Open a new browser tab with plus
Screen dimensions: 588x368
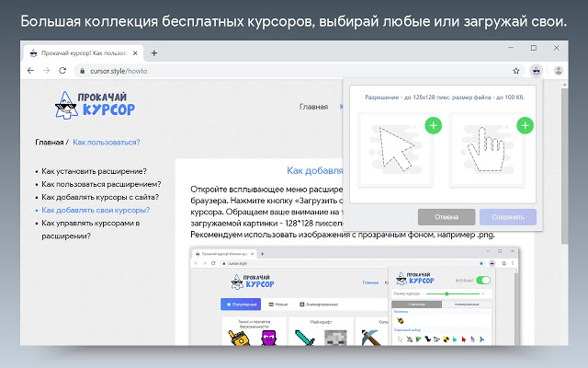pos(154,53)
